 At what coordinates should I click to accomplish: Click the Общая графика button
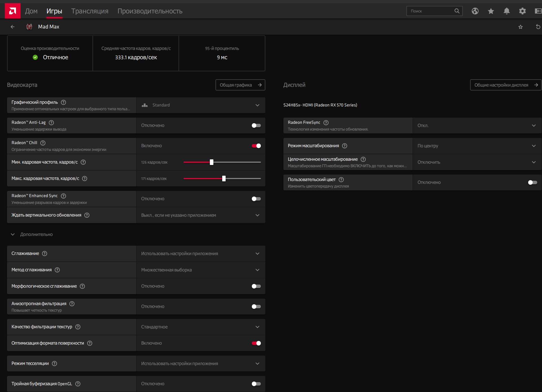coord(240,85)
